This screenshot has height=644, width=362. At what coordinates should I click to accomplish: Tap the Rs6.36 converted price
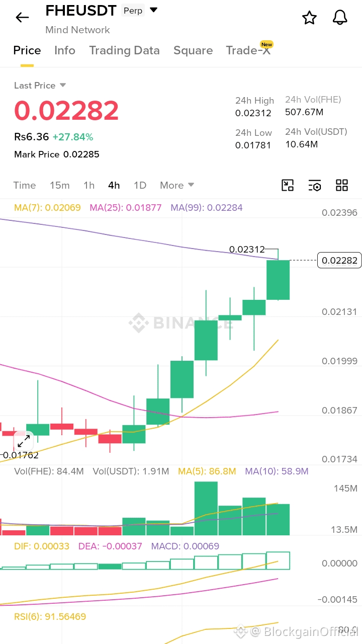31,137
